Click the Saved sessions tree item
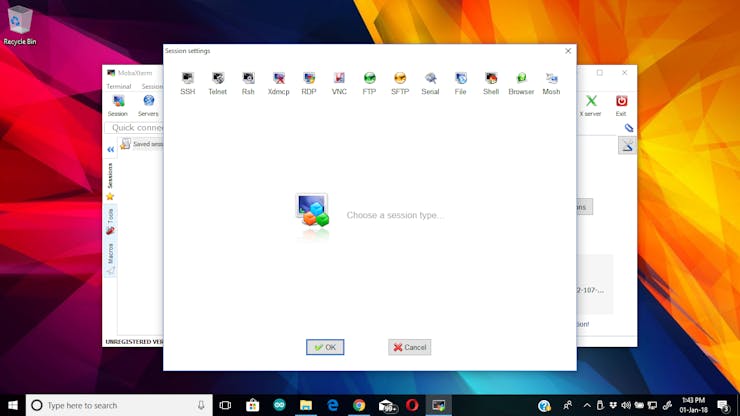740x416 pixels. pos(142,144)
